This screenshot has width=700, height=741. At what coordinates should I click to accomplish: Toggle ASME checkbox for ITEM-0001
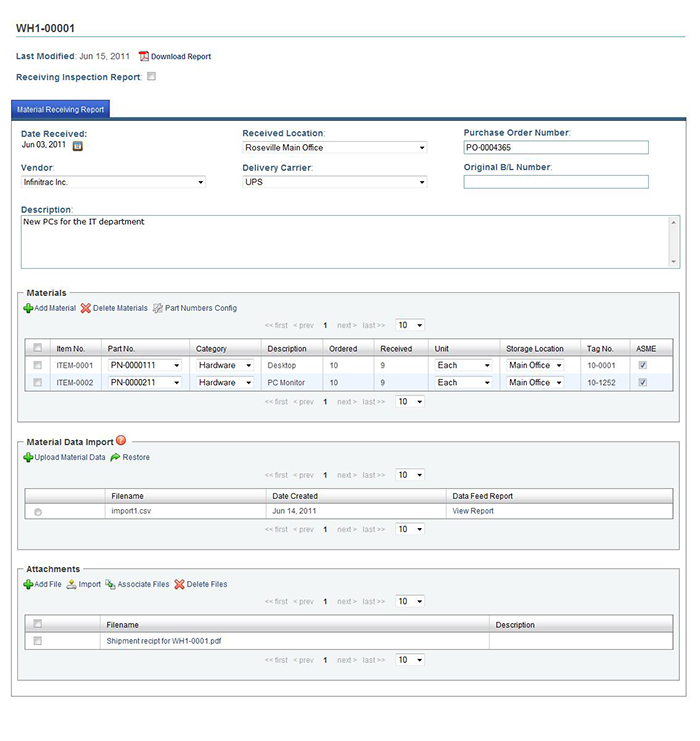click(x=642, y=365)
